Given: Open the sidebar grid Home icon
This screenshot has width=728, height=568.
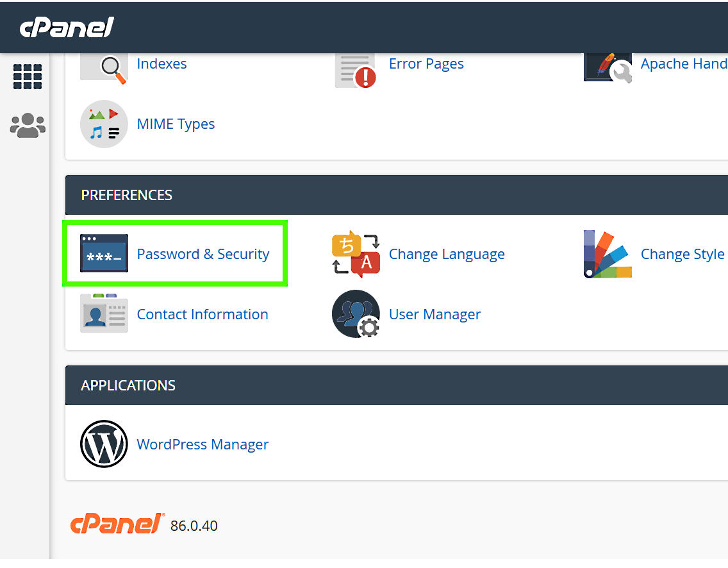Looking at the screenshot, I should coord(28,77).
